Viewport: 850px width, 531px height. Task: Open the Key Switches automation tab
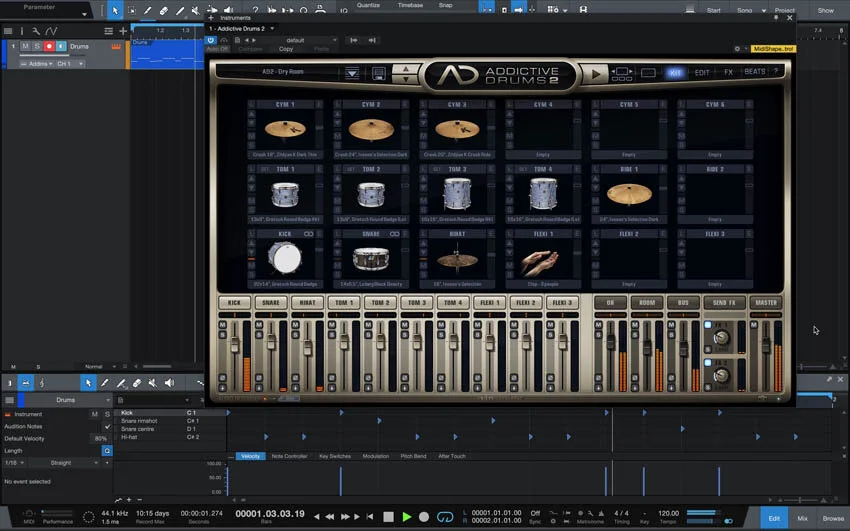pos(335,456)
